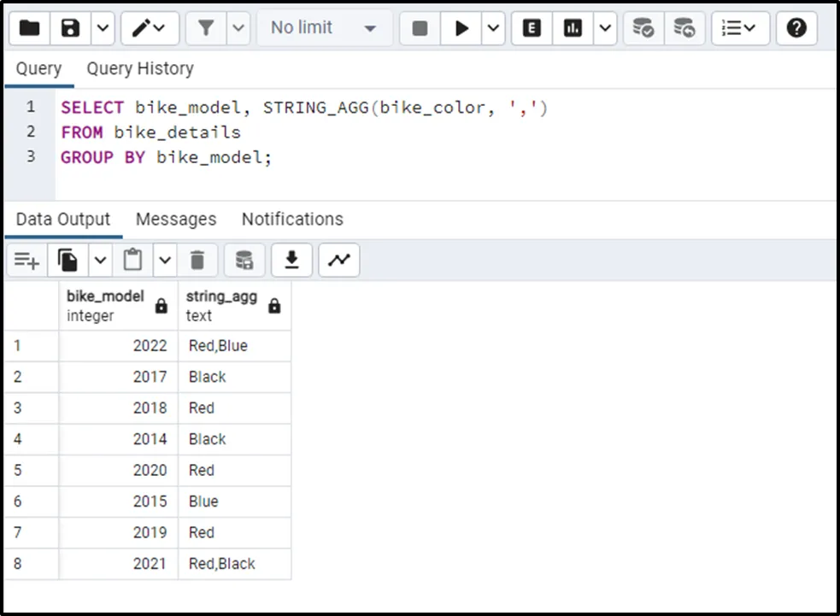Screen dimensions: 840x616
Task: Click the Explain query E button
Action: (x=532, y=28)
